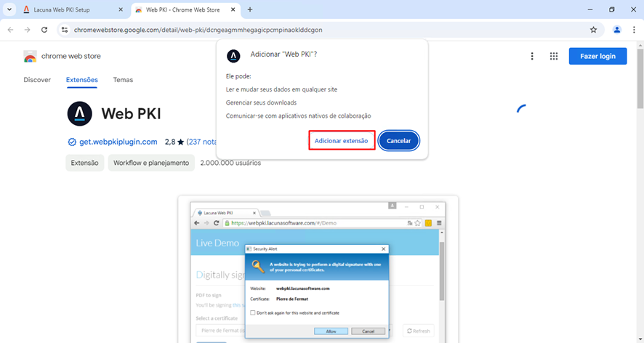Open the Temas tab
This screenshot has height=343, width=644.
[123, 80]
